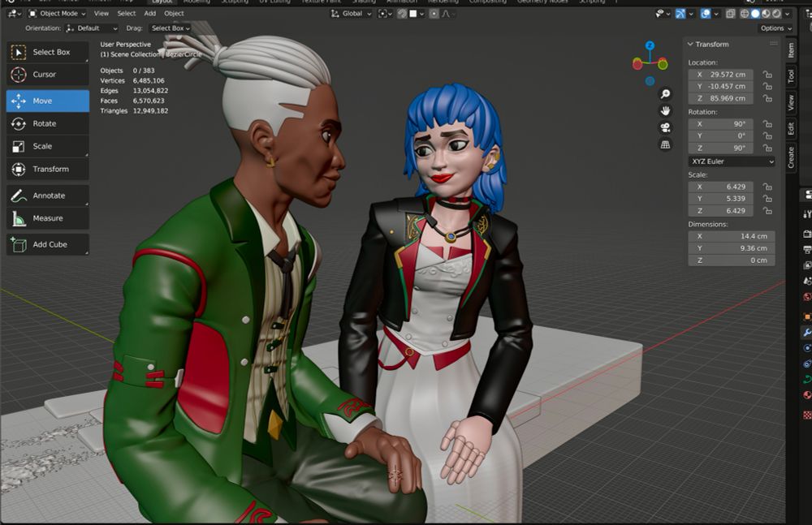The width and height of the screenshot is (812, 525).
Task: Lock Scale X value
Action: [x=767, y=187]
